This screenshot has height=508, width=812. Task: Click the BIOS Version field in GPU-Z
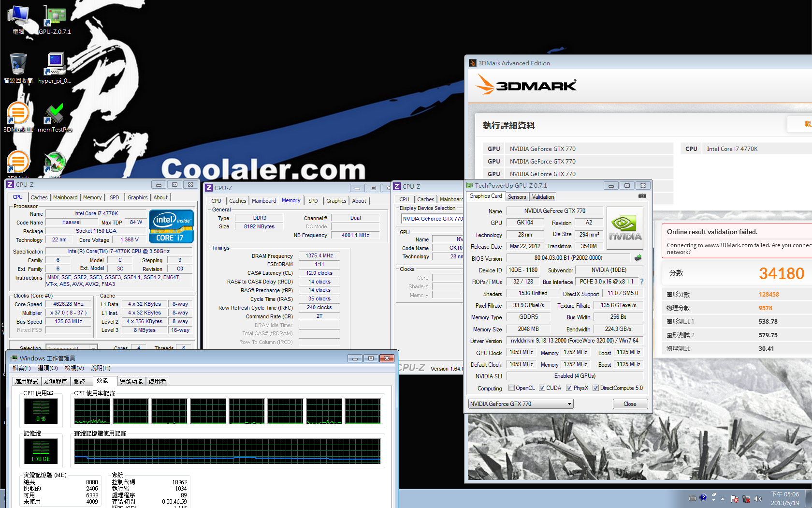click(x=568, y=258)
